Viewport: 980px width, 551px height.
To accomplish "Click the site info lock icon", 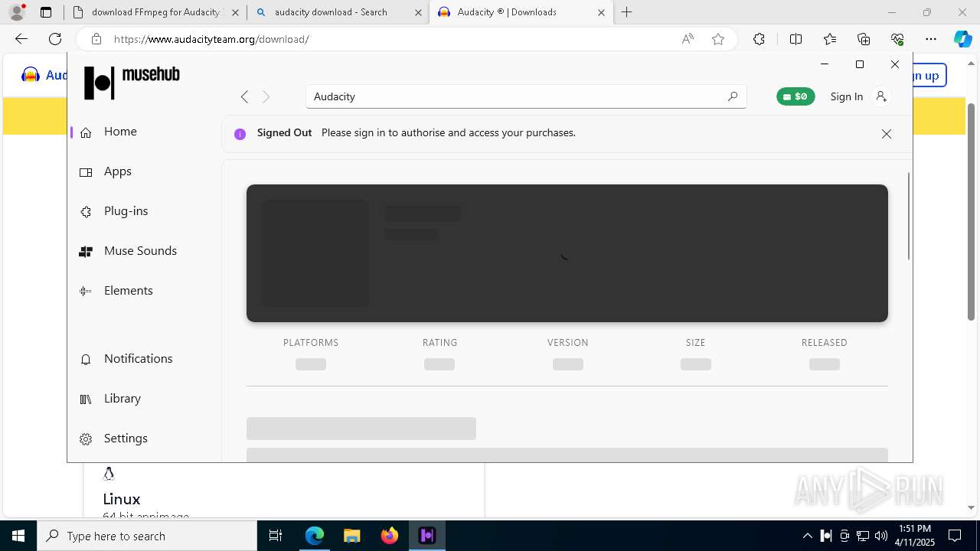I will point(96,39).
